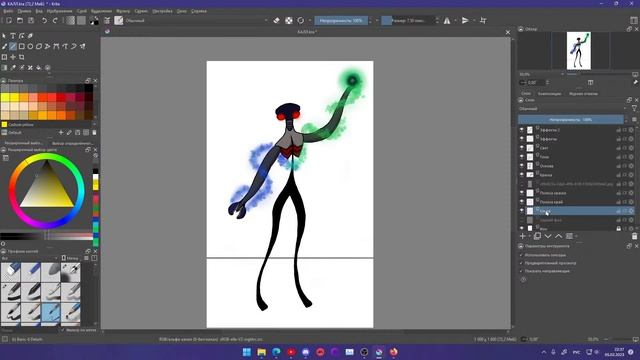640x360 pixels.
Task: Select the Line tool in toolbox
Action: pos(13,47)
